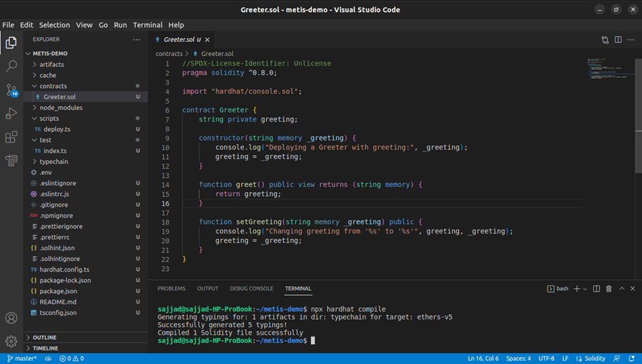This screenshot has height=364, width=642.
Task: Open the Run menu
Action: pos(120,25)
